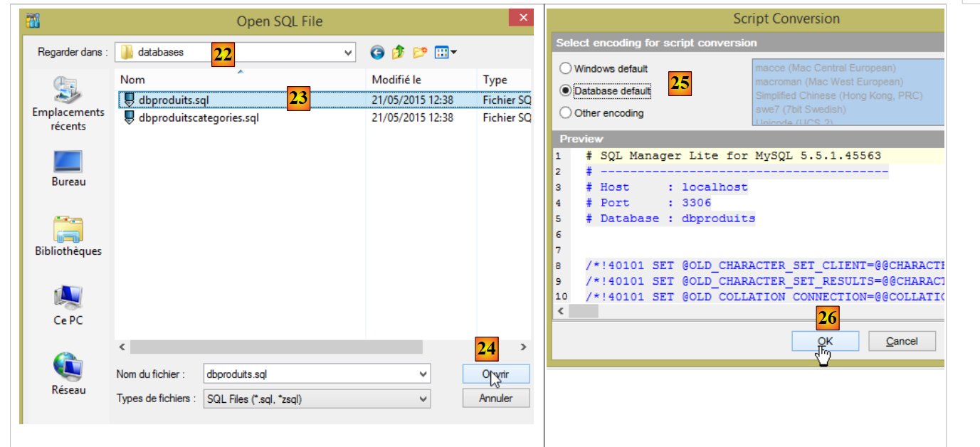Sort files by Modifié le column
Screen dimensions: 980x447
pos(396,80)
